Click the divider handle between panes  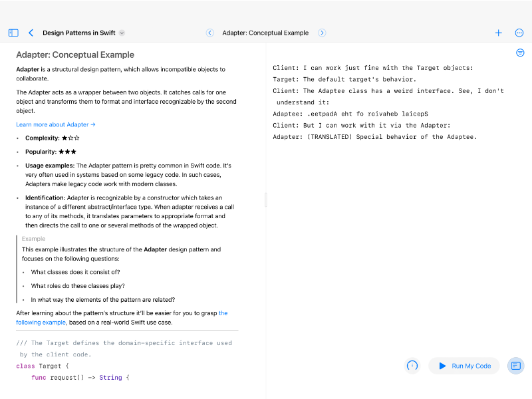click(x=265, y=199)
